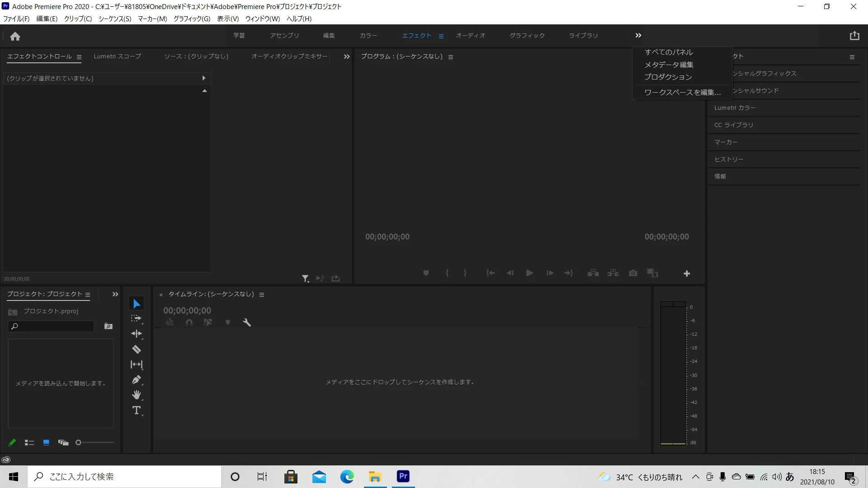Expand Project panel overflow chevron
868x488 pixels.
coord(115,294)
